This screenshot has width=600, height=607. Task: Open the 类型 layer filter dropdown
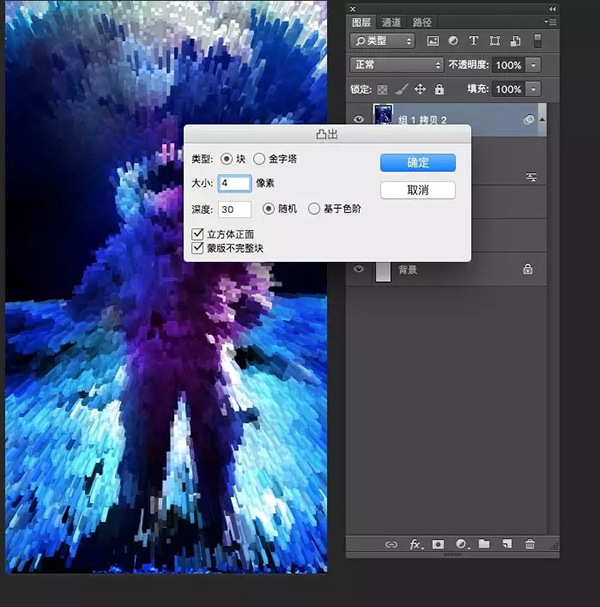coord(382,41)
